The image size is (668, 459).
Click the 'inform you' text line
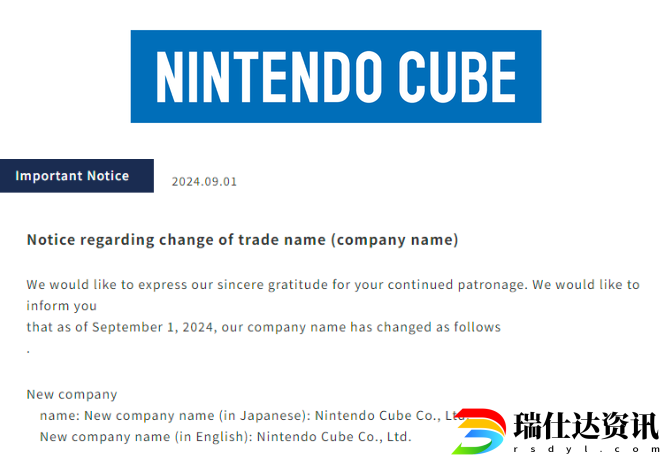point(62,306)
